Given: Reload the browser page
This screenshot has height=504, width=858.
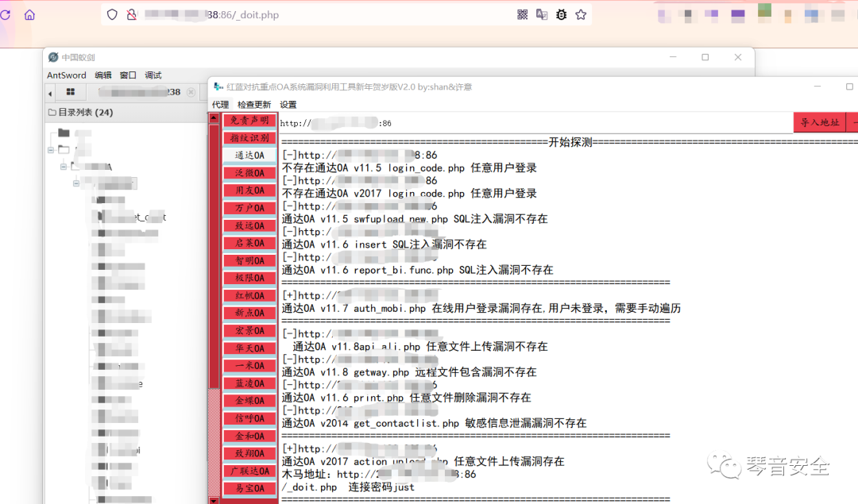Looking at the screenshot, I should point(5,15).
